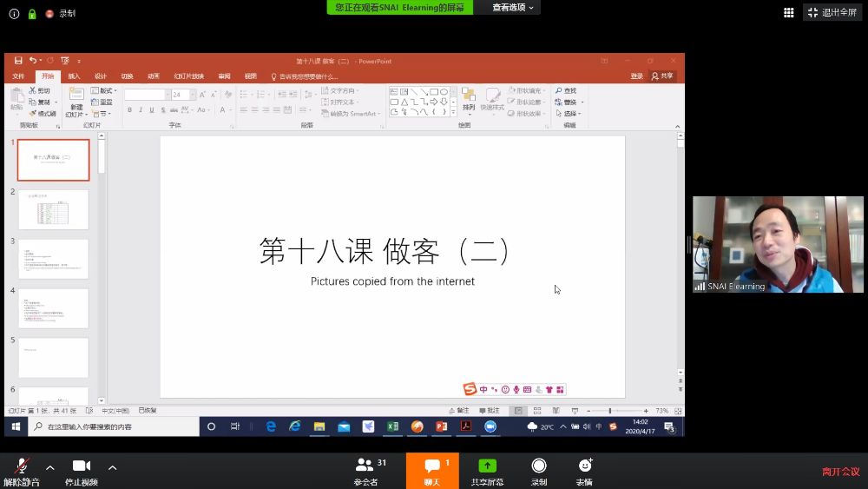Click the Save icon in the PowerPoint title bar

[x=18, y=61]
